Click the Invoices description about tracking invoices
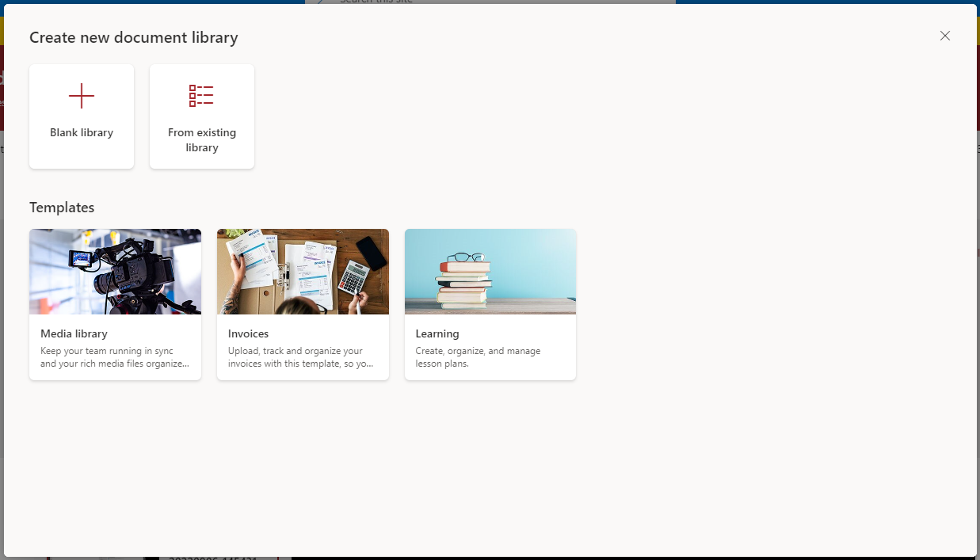The height and width of the screenshot is (560, 980). tap(301, 357)
